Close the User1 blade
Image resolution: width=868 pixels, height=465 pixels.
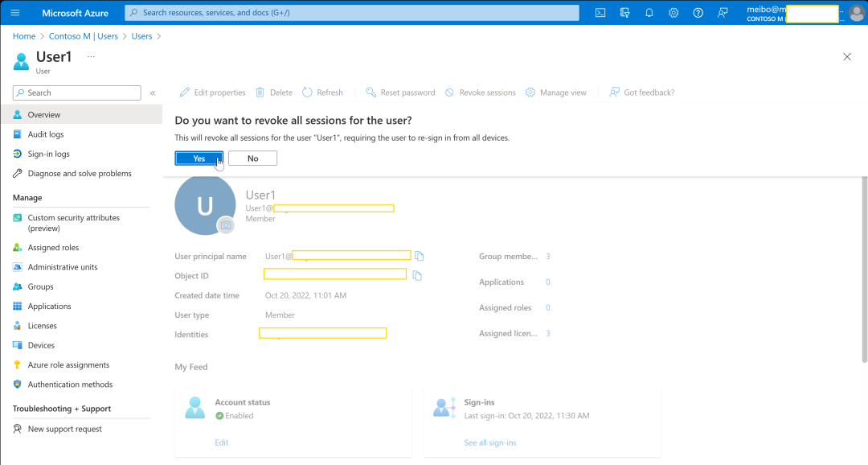[x=846, y=57]
